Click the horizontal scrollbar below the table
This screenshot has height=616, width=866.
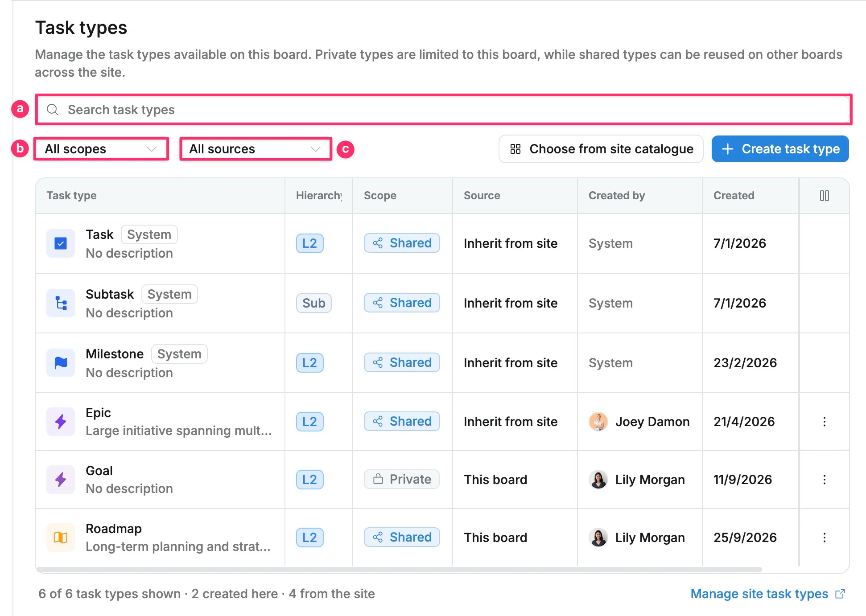(x=399, y=570)
